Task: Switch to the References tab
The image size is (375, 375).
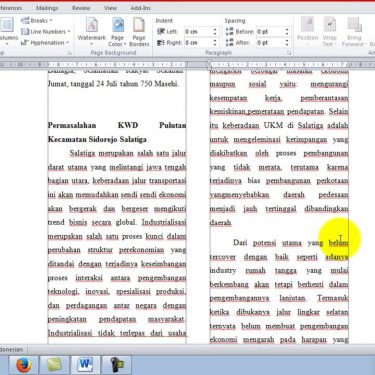Action: (x=11, y=8)
